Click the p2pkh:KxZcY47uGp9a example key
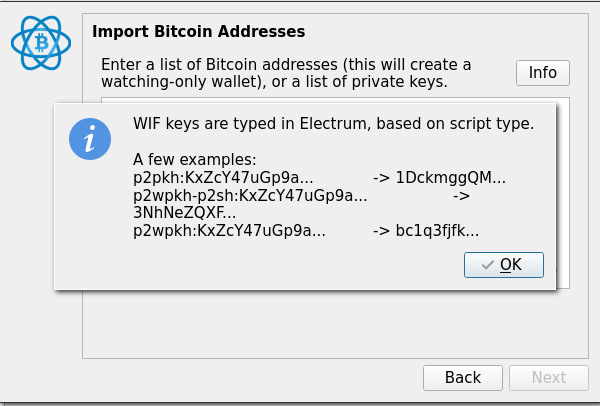 pyautogui.click(x=223, y=178)
